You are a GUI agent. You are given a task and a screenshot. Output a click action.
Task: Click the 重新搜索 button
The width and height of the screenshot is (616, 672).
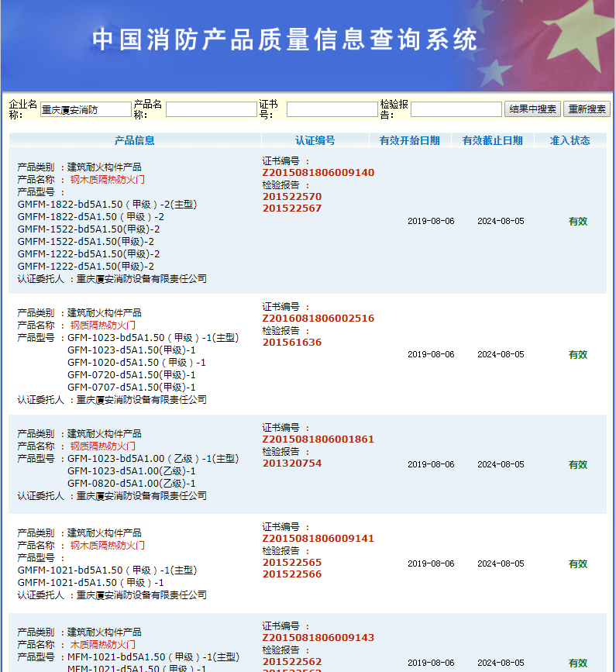coord(587,109)
